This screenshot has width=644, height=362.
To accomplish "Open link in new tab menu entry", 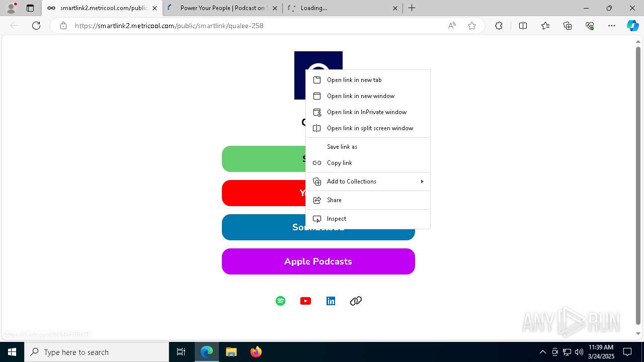I will (x=368, y=80).
